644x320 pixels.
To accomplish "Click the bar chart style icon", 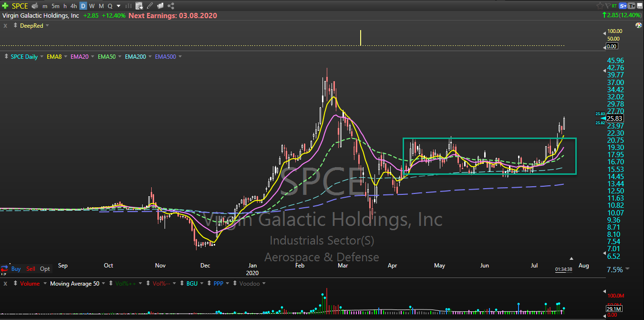I will [x=128, y=6].
